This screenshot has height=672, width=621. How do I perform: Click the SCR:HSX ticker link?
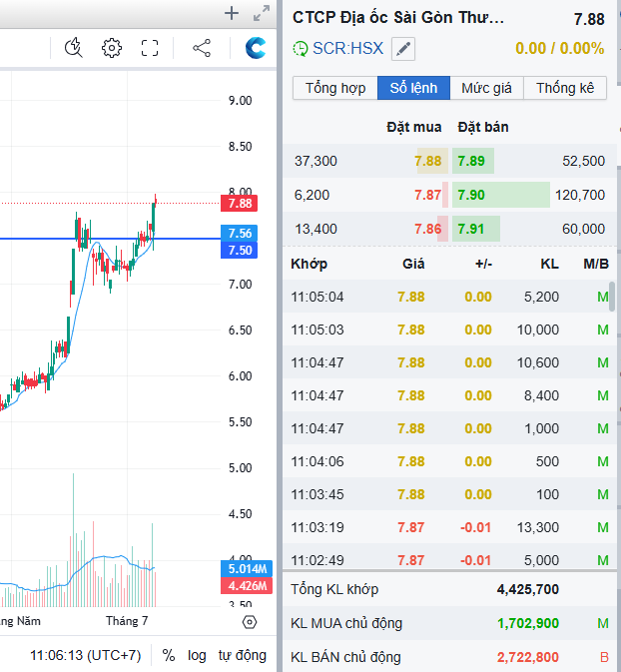click(347, 49)
